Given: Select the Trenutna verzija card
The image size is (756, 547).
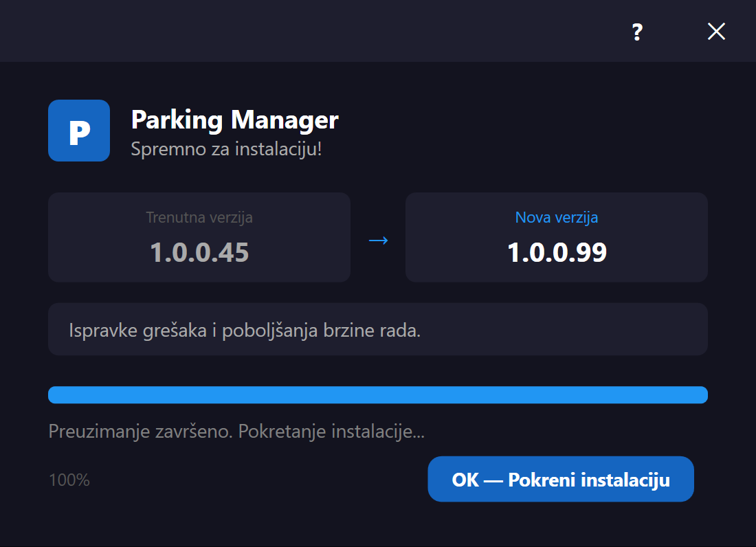Looking at the screenshot, I should pos(199,237).
